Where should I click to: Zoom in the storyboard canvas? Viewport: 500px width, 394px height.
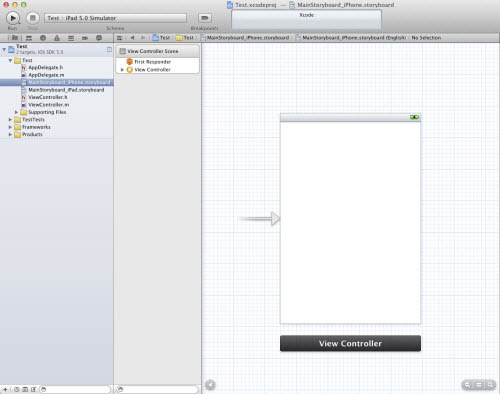[490, 385]
